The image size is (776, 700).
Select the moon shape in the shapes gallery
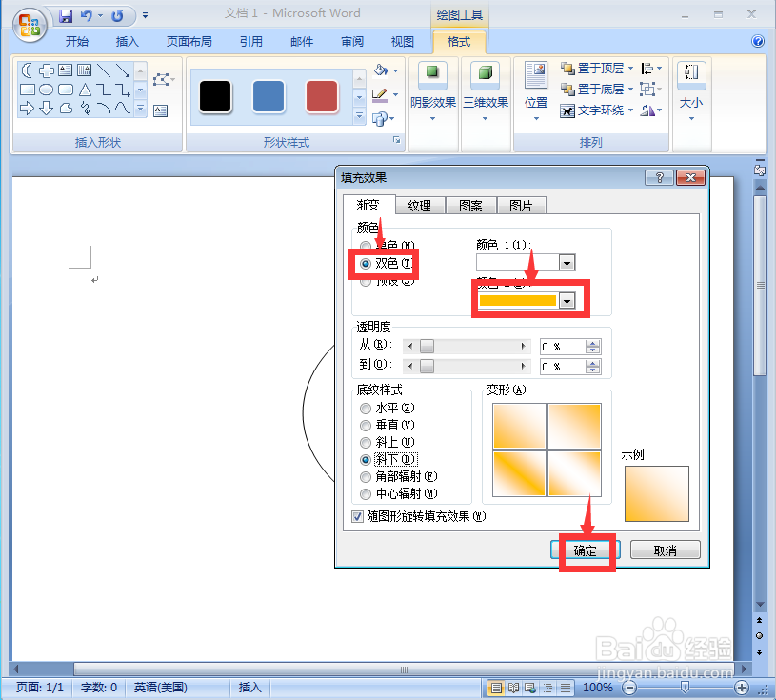28,70
